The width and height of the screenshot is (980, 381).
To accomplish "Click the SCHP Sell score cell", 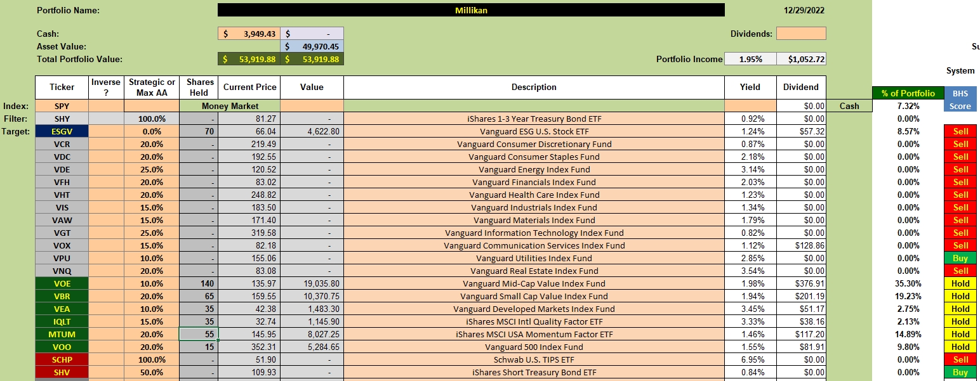I will pyautogui.click(x=960, y=359).
